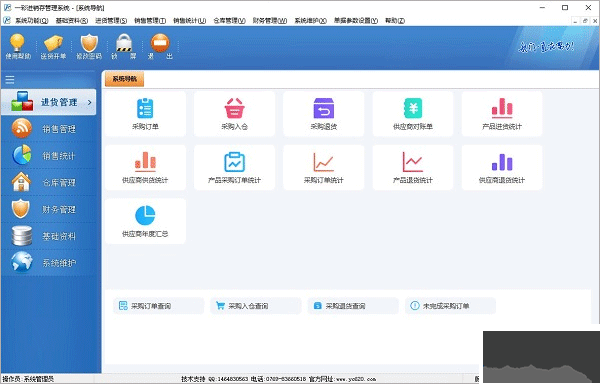Click the 采购退货查询 button

[353, 306]
